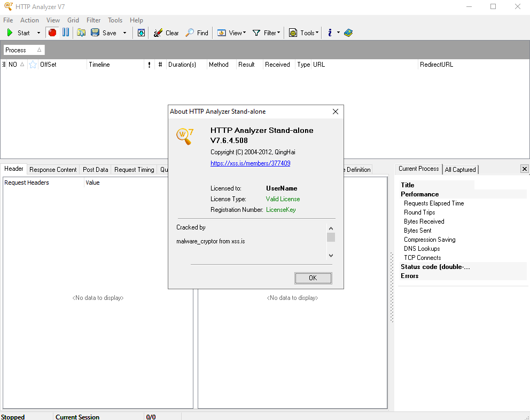Image resolution: width=530 pixels, height=420 pixels.
Task: Click the Save floppy disk icon
Action: pos(95,33)
